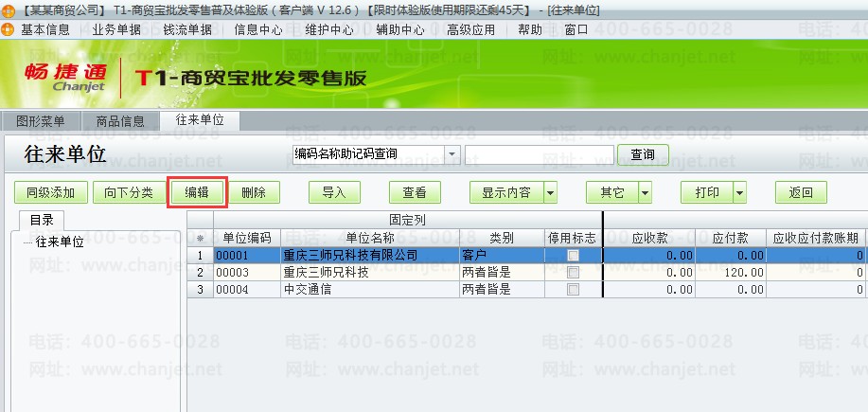
Task: Click the 查询 button
Action: coord(643,154)
